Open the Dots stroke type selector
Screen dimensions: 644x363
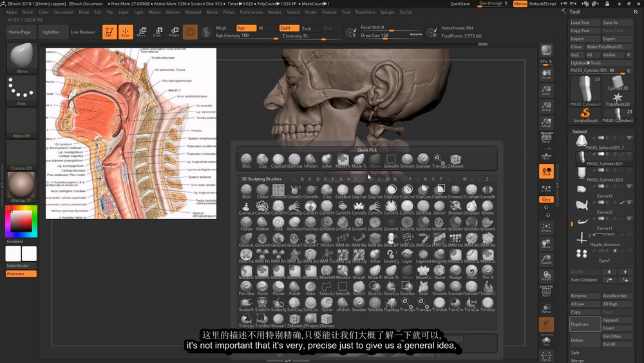(x=22, y=91)
